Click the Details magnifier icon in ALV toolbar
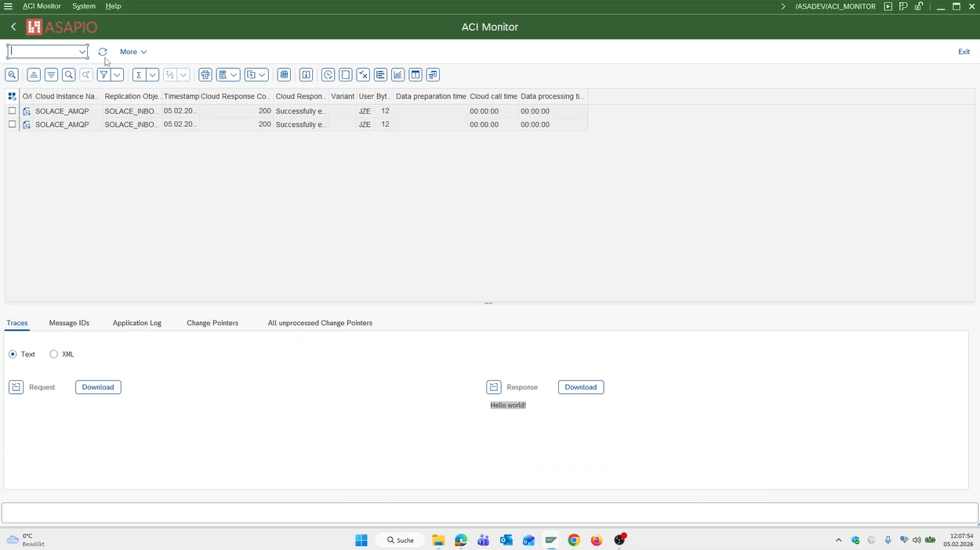Image resolution: width=980 pixels, height=550 pixels. 12,74
